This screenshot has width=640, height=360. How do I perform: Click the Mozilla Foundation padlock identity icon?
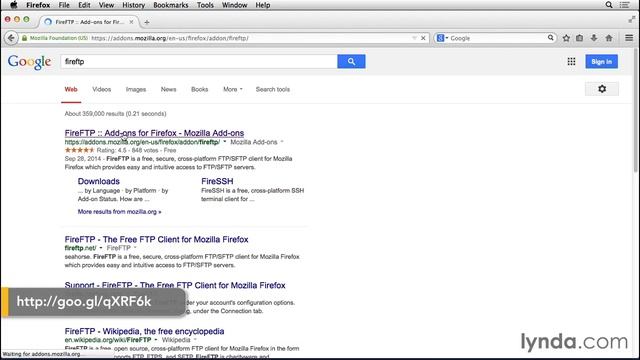tap(24, 38)
